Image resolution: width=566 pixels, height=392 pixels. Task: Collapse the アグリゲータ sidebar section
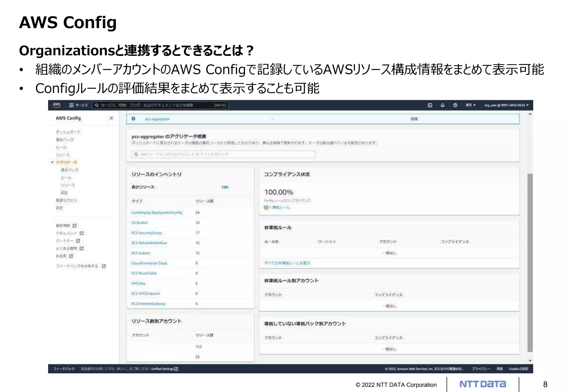pyautogui.click(x=52, y=162)
